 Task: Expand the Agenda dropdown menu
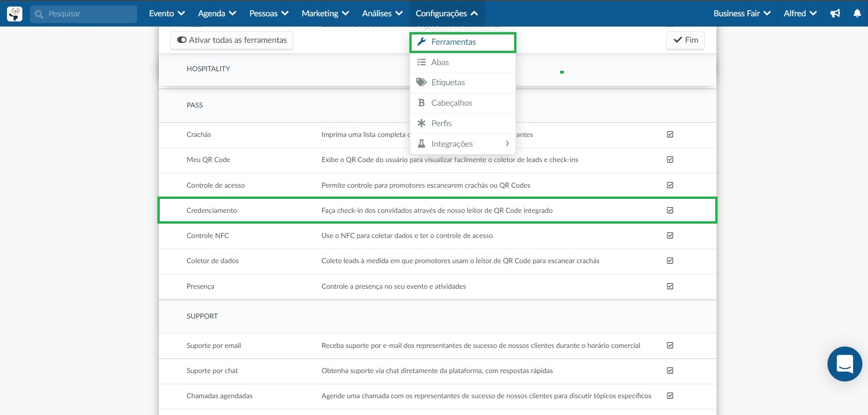click(217, 14)
